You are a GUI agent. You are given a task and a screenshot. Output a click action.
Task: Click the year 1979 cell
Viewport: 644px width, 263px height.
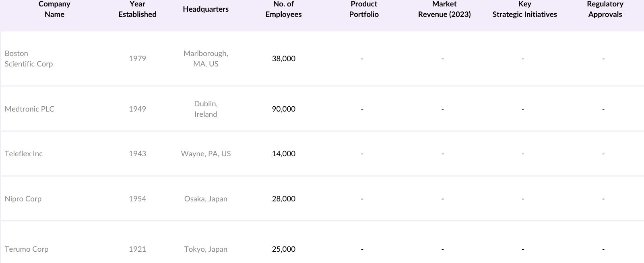pyautogui.click(x=137, y=58)
